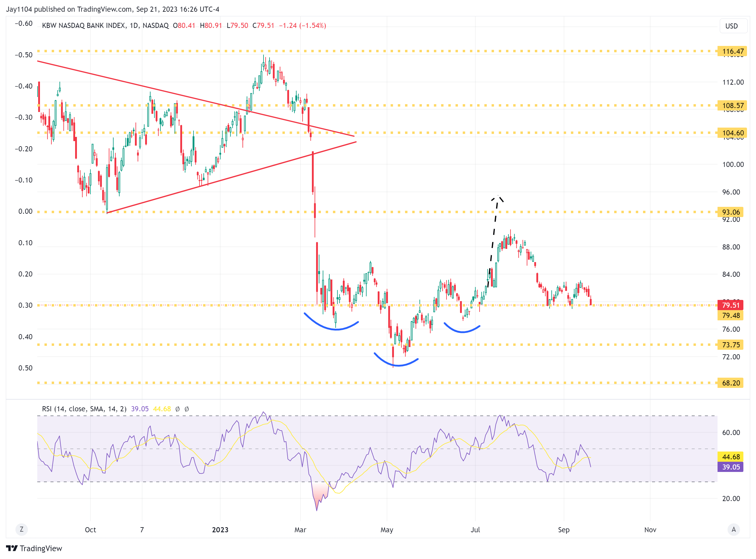Click the -0.50 left axis label

tap(24, 55)
